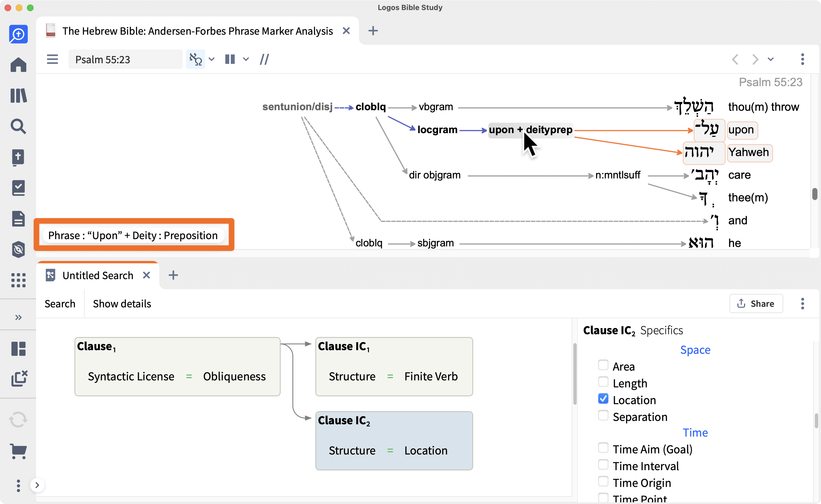The height and width of the screenshot is (504, 821).
Task: Close the Andersen-Forbes resource tab
Action: [x=346, y=31]
